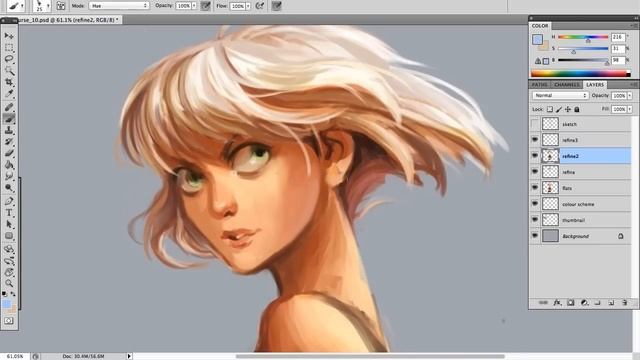Screen dimensions: 640x360
Task: Toggle lock all
Action: tap(577, 109)
